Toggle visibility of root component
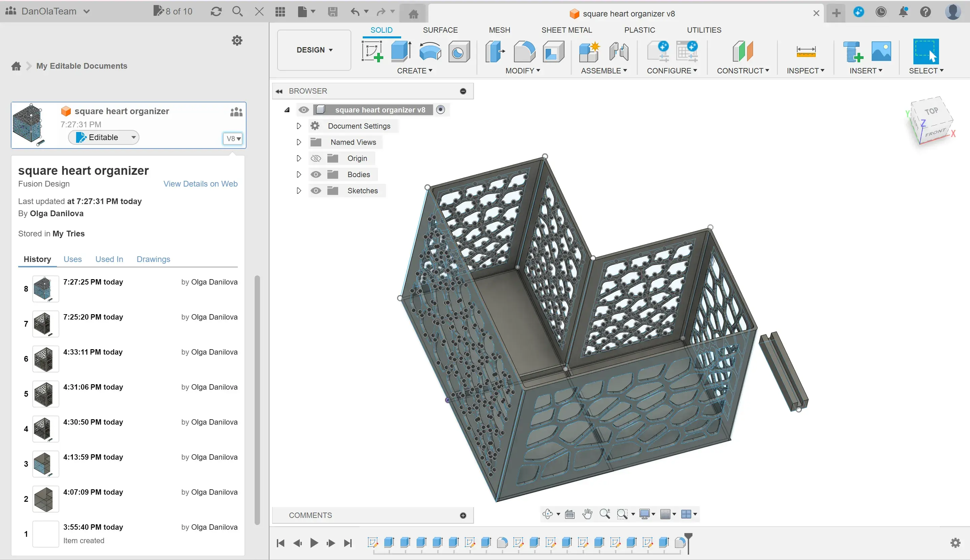The height and width of the screenshot is (560, 970). [303, 110]
